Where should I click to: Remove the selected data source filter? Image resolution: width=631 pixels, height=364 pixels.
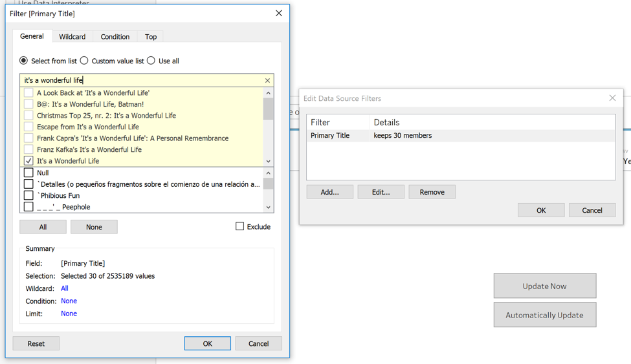click(x=432, y=192)
